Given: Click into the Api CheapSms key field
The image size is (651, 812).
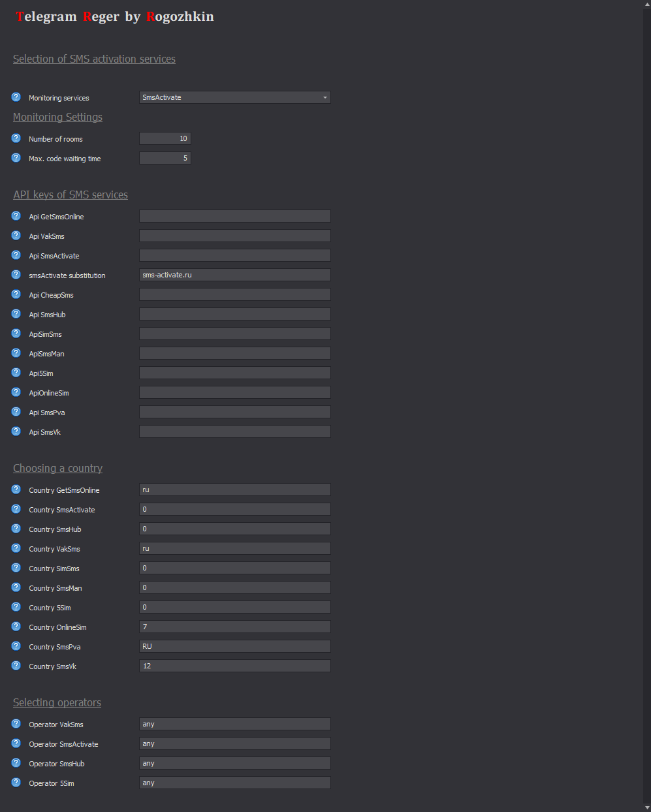Looking at the screenshot, I should click(x=235, y=294).
